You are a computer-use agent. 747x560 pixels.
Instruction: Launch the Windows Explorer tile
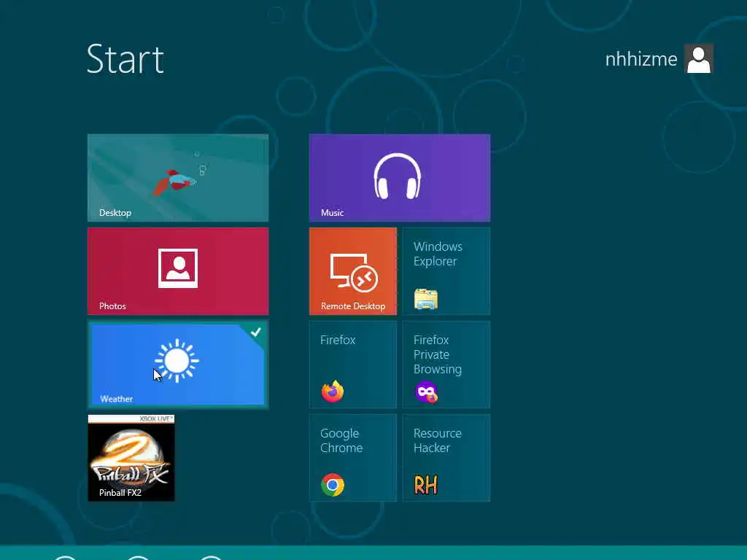(446, 271)
